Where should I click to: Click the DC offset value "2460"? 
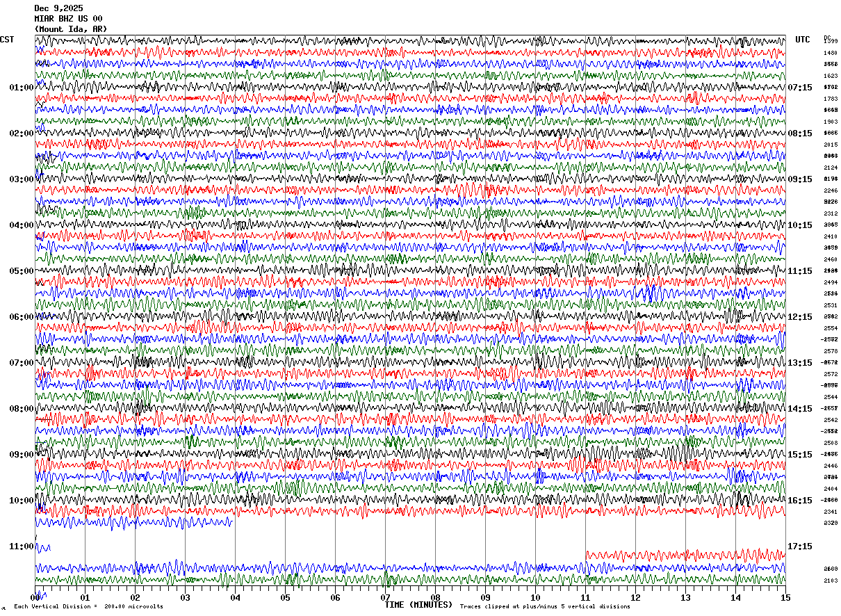pos(831,259)
